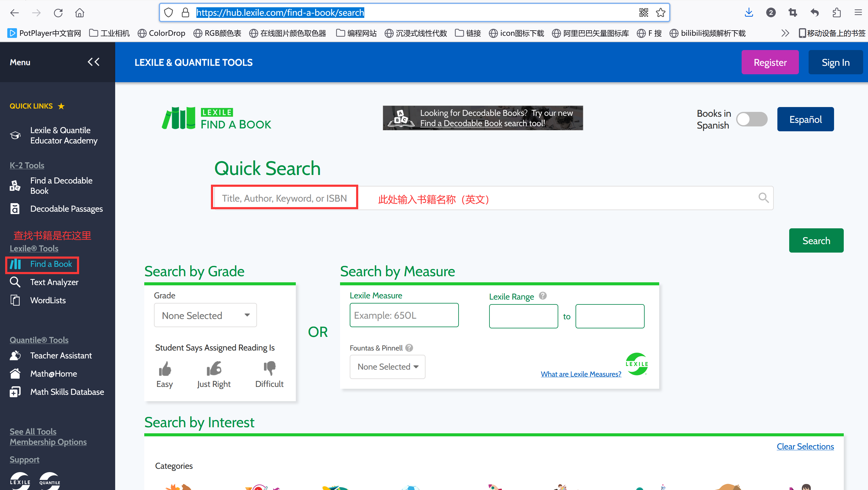
Task: Select the Difficult thumbs-down icon
Action: pos(269,369)
